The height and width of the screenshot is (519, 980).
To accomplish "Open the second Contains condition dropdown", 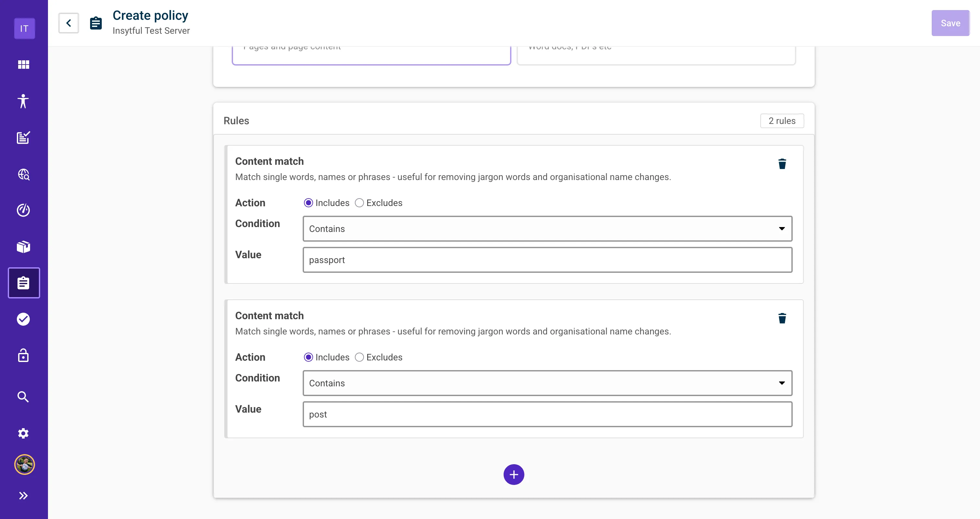I will [547, 383].
